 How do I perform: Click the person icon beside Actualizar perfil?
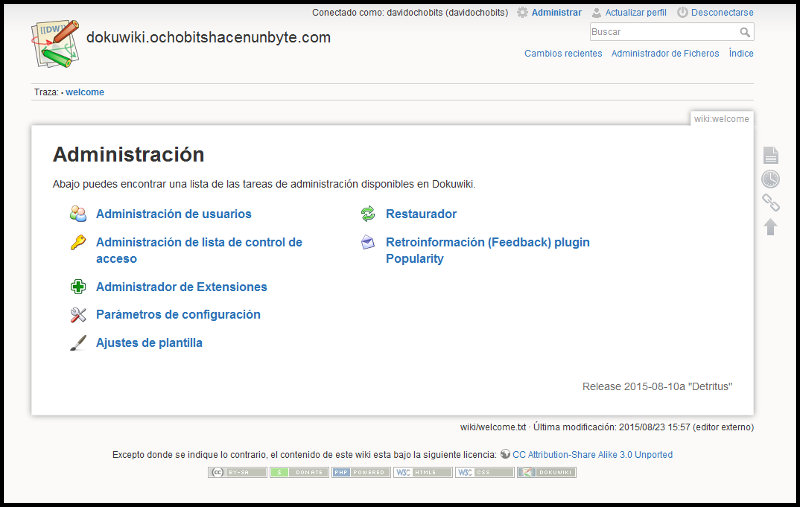(x=596, y=12)
